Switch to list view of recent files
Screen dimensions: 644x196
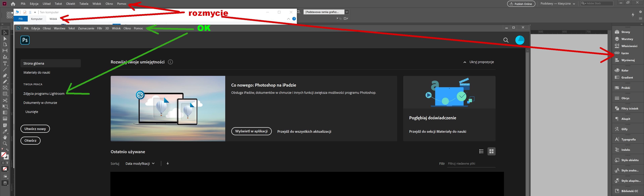pyautogui.click(x=481, y=151)
